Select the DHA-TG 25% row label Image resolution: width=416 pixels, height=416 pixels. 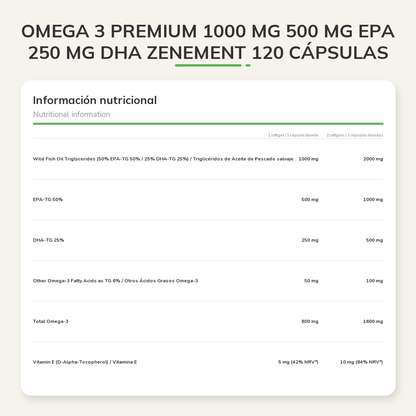[x=48, y=240]
